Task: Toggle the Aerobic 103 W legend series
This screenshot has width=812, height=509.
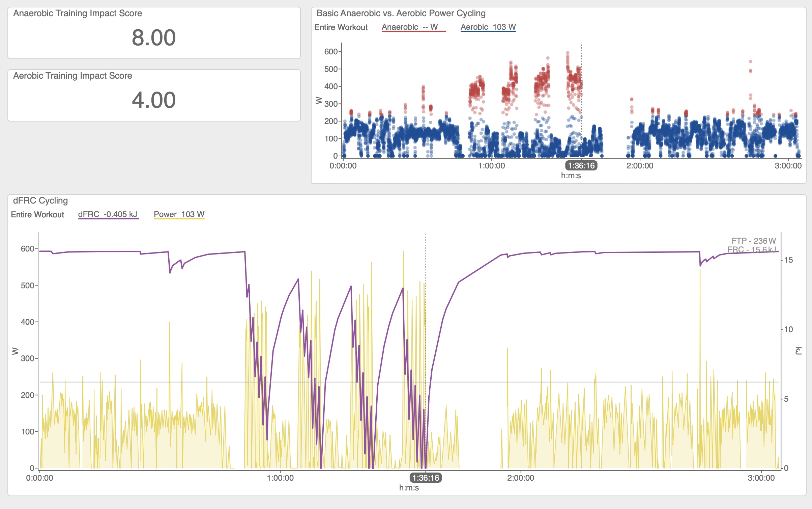Action: [x=488, y=27]
